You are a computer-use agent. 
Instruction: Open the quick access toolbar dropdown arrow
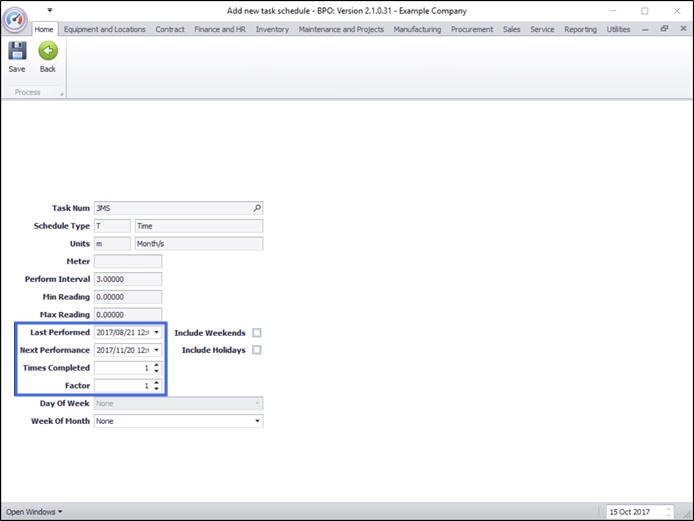(50, 10)
